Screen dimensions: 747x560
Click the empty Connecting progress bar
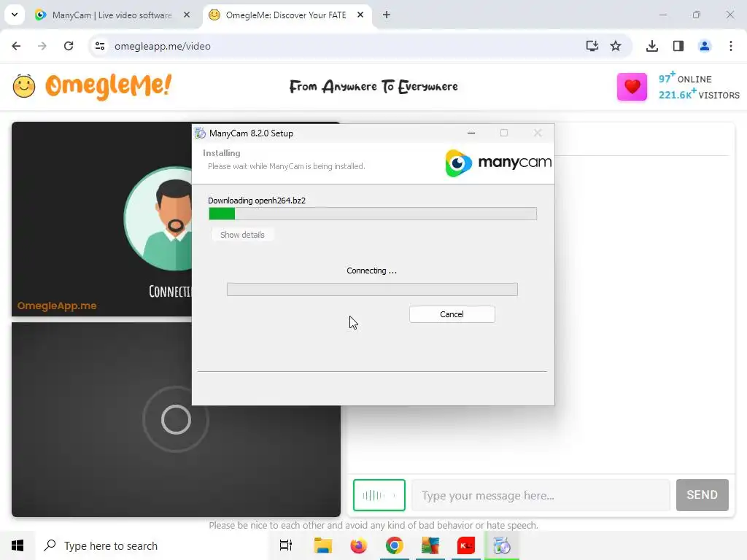(372, 289)
